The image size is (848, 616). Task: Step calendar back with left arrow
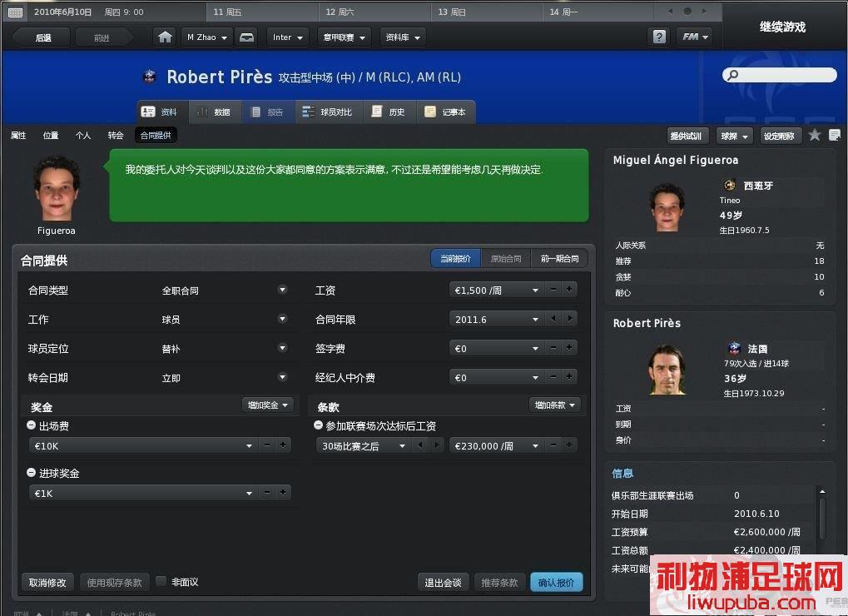coord(671,12)
